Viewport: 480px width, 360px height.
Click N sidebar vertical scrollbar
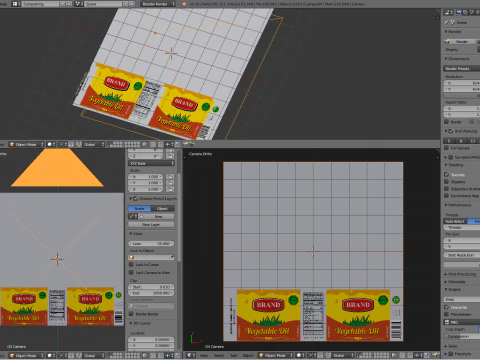[179, 217]
